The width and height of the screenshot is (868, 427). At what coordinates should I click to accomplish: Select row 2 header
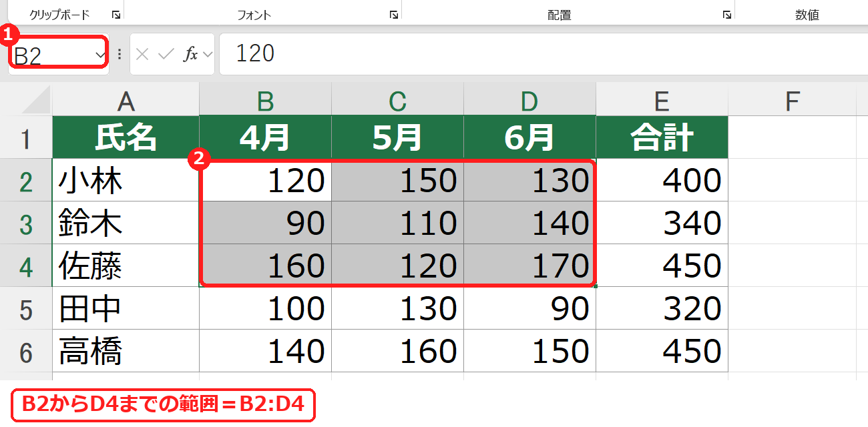(26, 180)
